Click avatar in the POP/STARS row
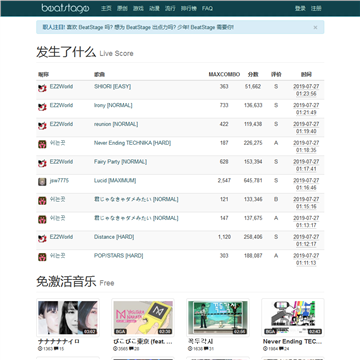Viewport: 360px width, 360px height. click(x=42, y=257)
